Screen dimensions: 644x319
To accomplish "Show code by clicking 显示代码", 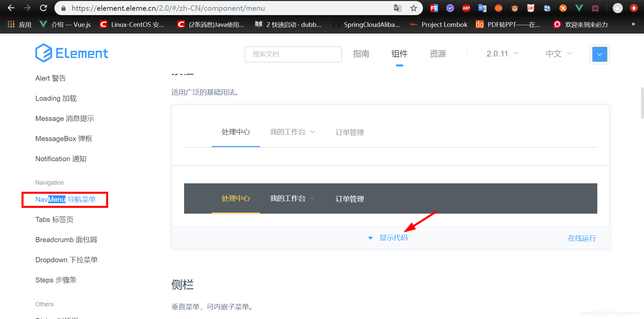I will point(393,237).
